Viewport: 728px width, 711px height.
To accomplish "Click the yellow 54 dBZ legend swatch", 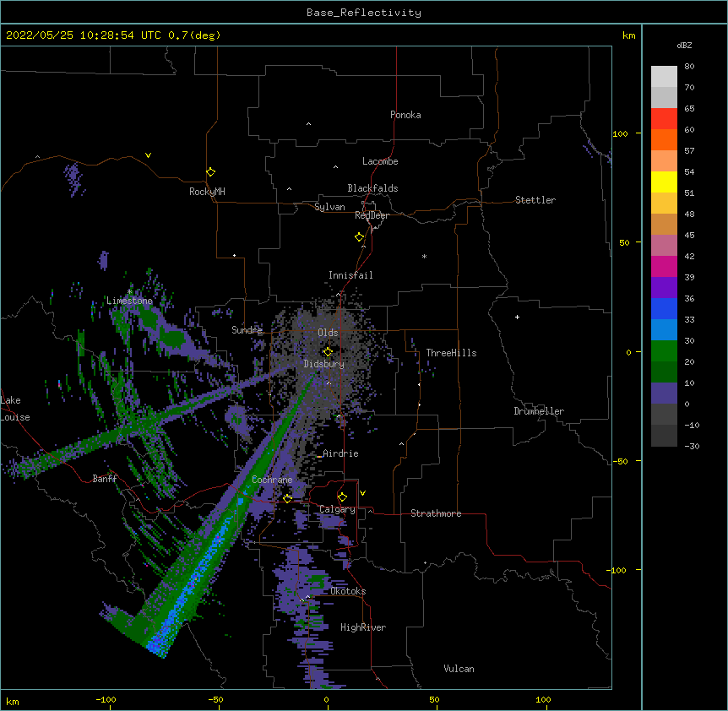I will 664,182.
